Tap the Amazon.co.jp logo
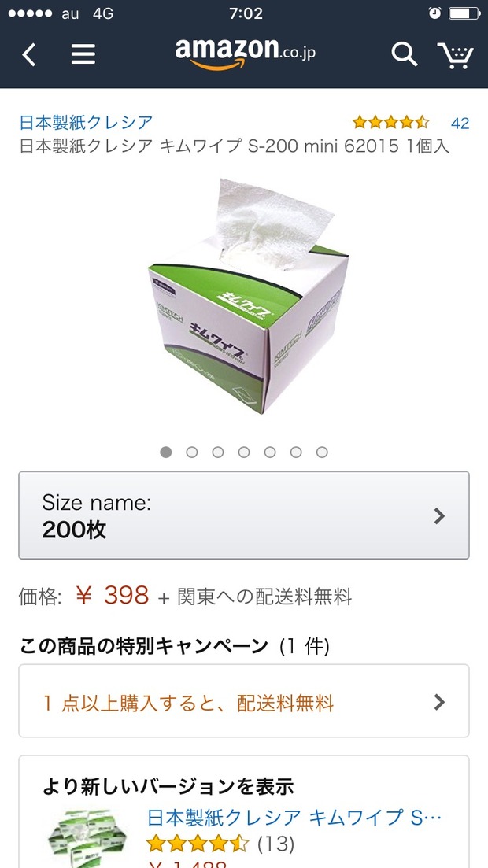Viewport: 488px width, 868px height. (x=246, y=54)
